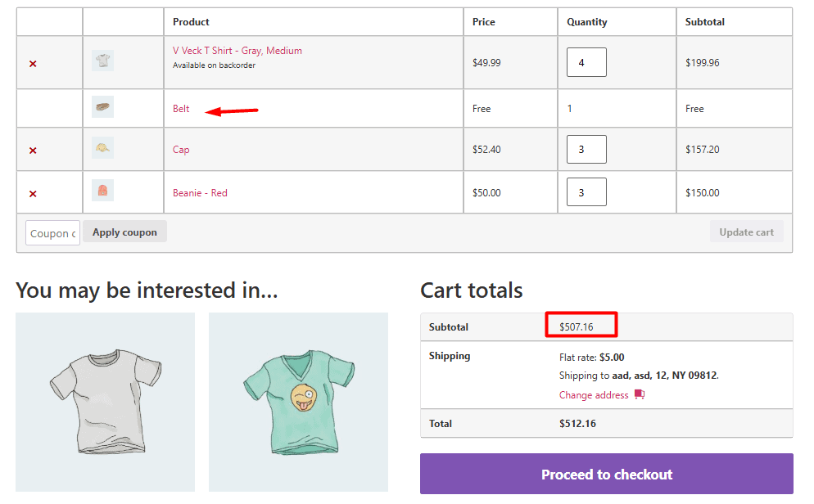This screenshot has width=814, height=504.
Task: Select the V Veck T Shirt quantity field
Action: point(586,61)
